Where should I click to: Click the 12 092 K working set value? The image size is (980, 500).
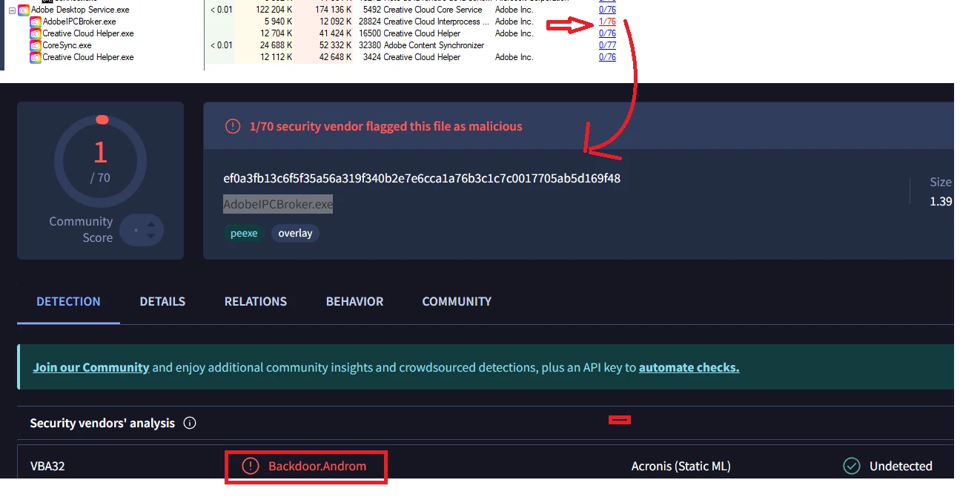pyautogui.click(x=336, y=22)
